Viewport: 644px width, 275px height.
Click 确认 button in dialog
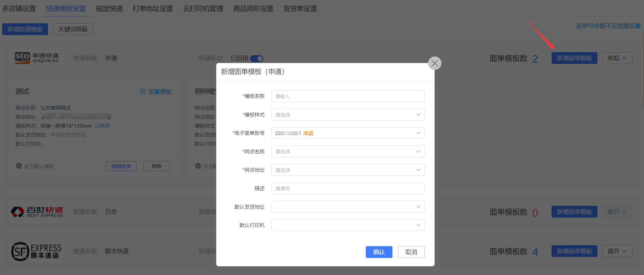pos(379,252)
